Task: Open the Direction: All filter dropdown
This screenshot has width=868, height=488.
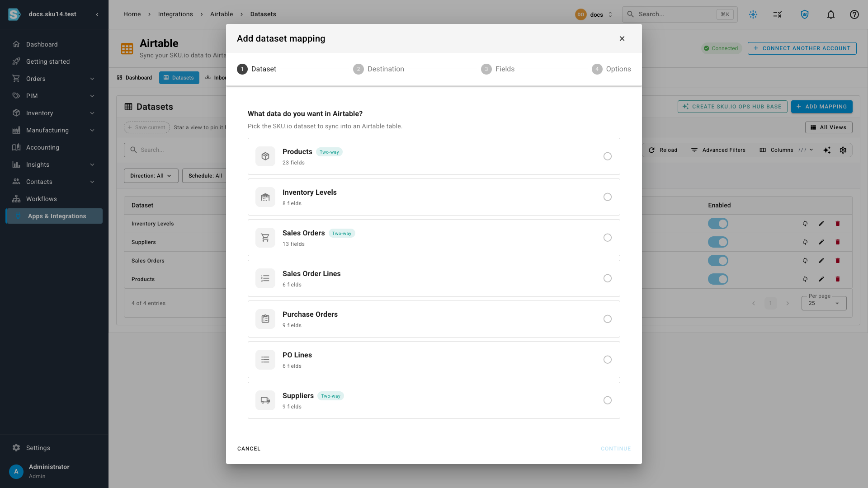Action: [151, 176]
